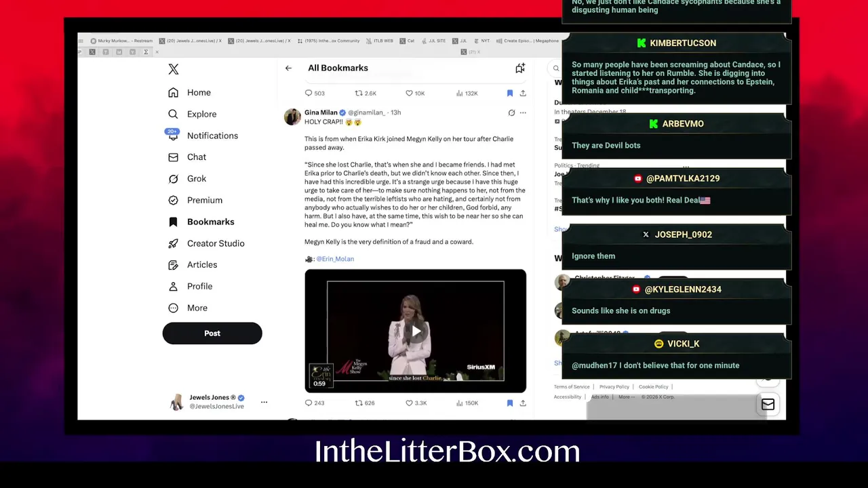Open Terms of Service link
Viewport: 868px width, 488px height.
(x=572, y=386)
